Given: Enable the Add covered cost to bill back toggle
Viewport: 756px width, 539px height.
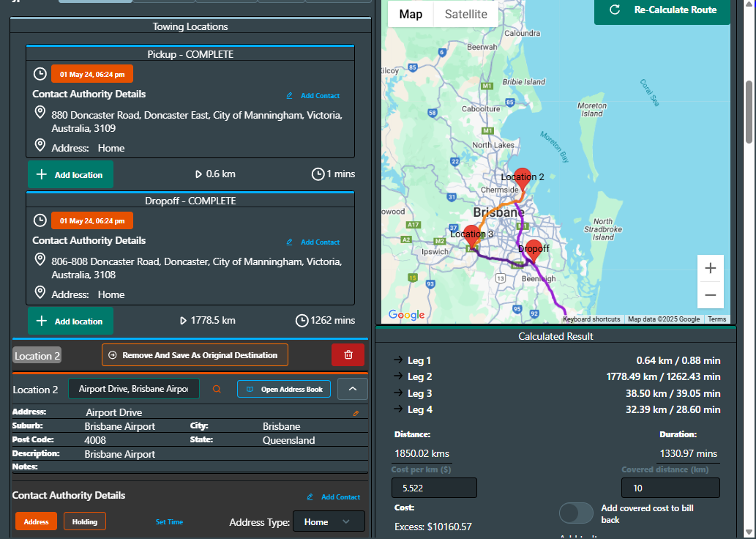Looking at the screenshot, I should coord(576,513).
